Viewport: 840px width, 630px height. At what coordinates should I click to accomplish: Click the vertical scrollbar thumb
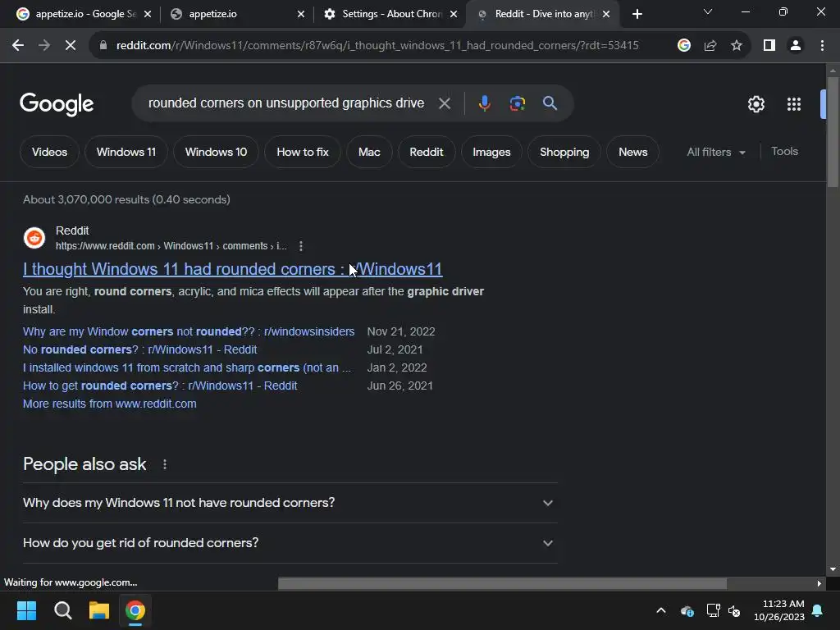click(x=833, y=132)
